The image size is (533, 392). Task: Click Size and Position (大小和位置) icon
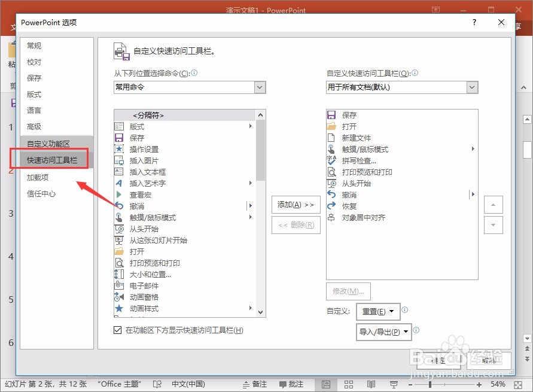[x=119, y=274]
